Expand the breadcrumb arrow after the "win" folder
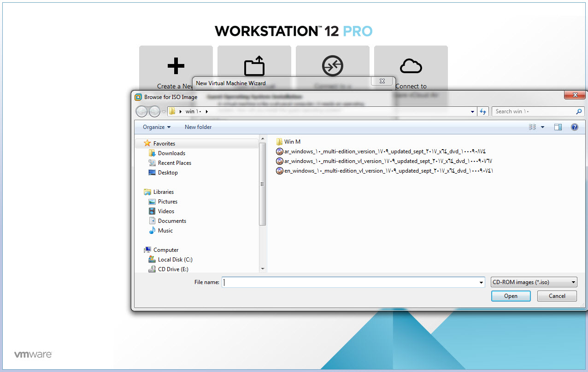The height and width of the screenshot is (372, 588). (x=207, y=111)
